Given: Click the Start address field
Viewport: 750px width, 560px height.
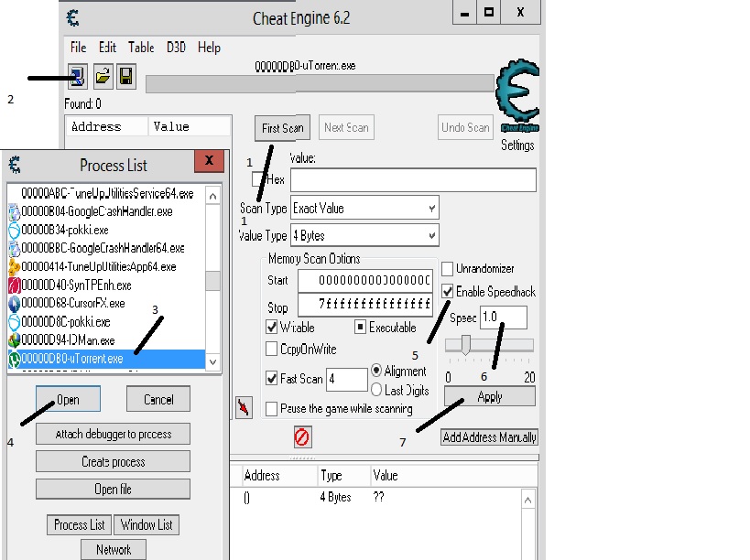Looking at the screenshot, I should (x=365, y=281).
